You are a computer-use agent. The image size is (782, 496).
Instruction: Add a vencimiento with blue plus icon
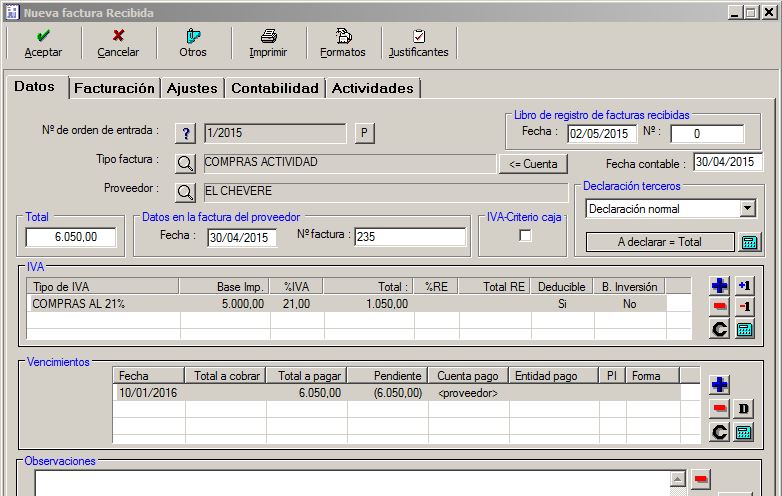click(x=719, y=384)
